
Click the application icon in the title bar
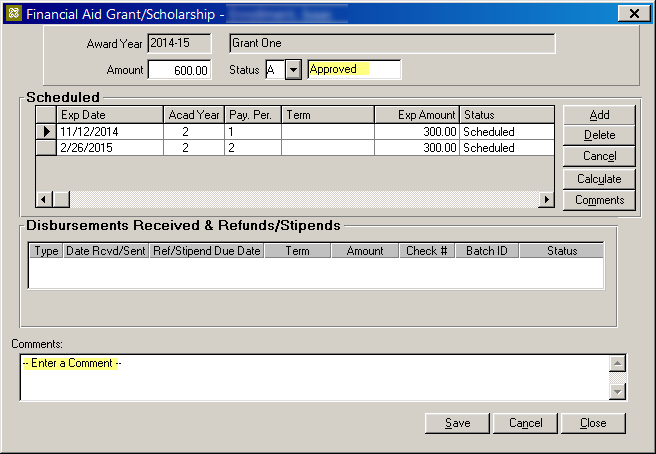[12, 12]
